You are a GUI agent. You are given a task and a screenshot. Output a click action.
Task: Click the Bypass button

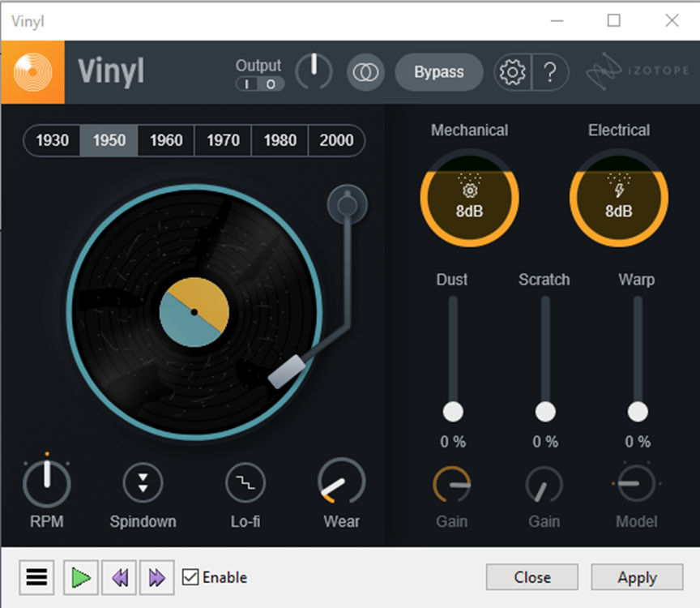[x=439, y=72]
